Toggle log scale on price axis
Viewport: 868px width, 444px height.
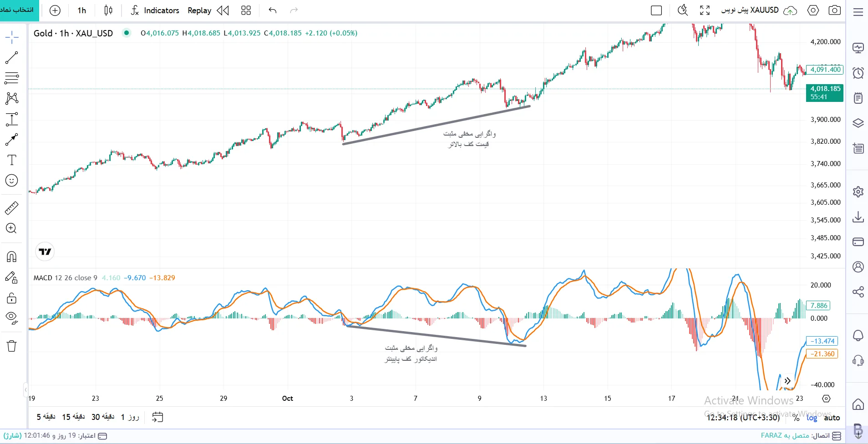[x=812, y=418]
